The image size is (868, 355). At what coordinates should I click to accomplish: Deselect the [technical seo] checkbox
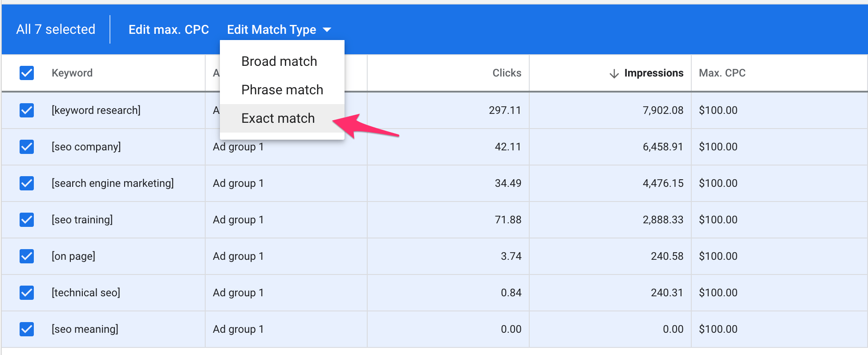(x=27, y=293)
